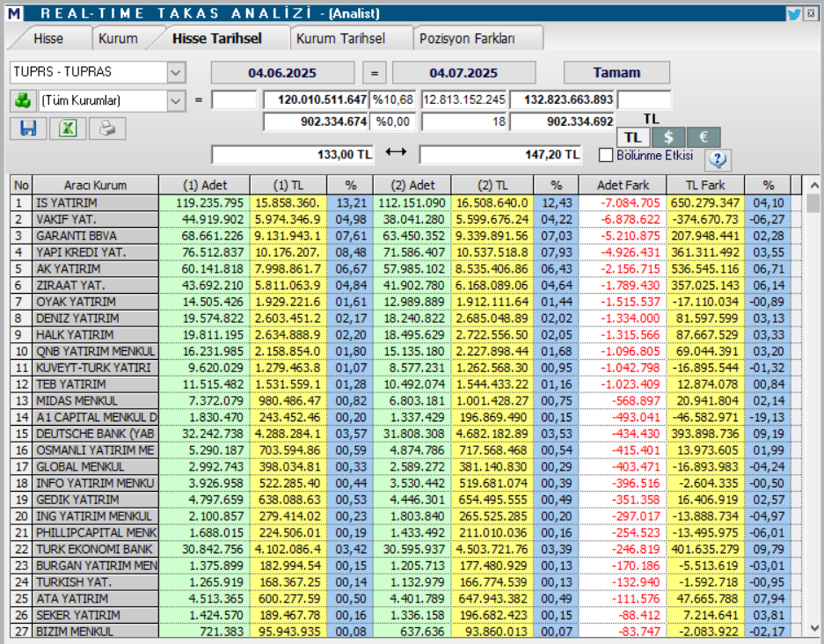Viewport: 824px width, 644px height.
Task: Expand the TUPRS - TUPRAS stock dropdown
Action: click(176, 72)
